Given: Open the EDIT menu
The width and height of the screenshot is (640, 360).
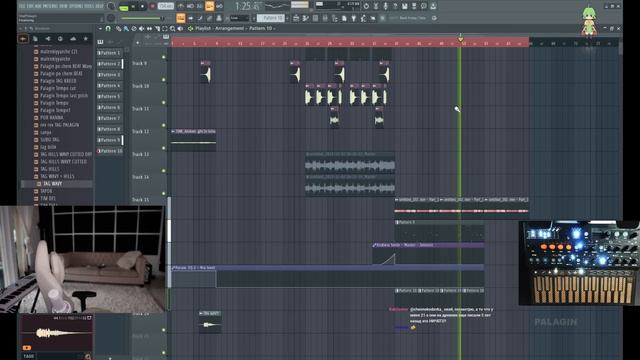Looking at the screenshot, I should point(30,6).
